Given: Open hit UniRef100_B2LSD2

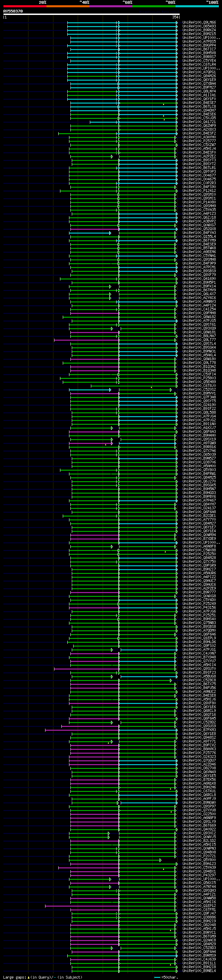Looking at the screenshot, I should pyautogui.click(x=199, y=841).
